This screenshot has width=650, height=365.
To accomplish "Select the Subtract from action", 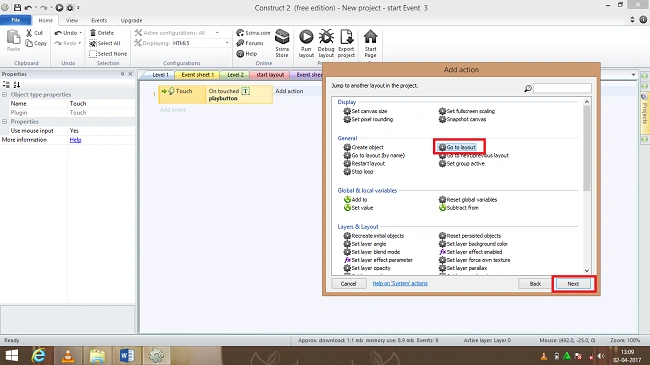I will [458, 208].
